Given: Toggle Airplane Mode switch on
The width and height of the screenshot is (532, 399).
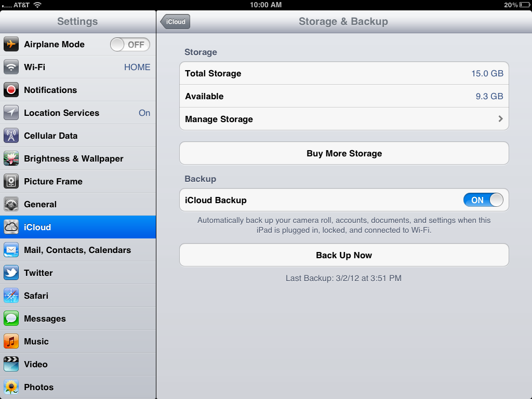Looking at the screenshot, I should (x=130, y=45).
